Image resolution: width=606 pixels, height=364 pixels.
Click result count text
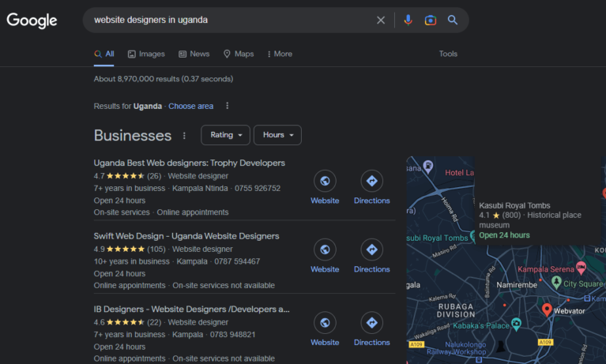(x=164, y=79)
